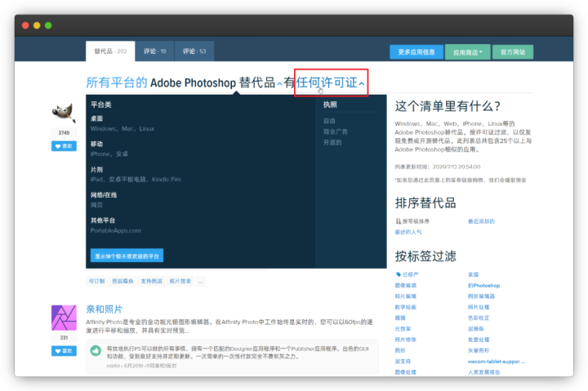Viewport: 588px width, 391px height.
Task: Click the red close window button
Action: tap(25, 25)
